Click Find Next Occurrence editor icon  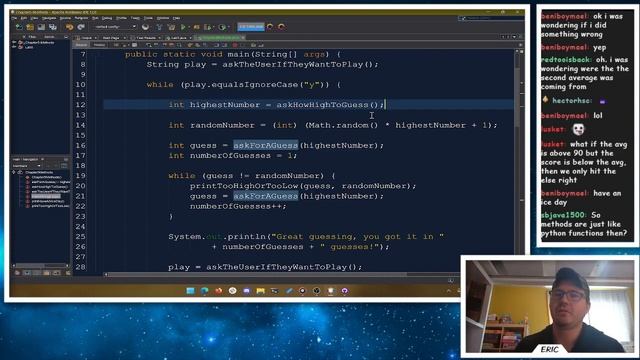pyautogui.click(x=164, y=45)
